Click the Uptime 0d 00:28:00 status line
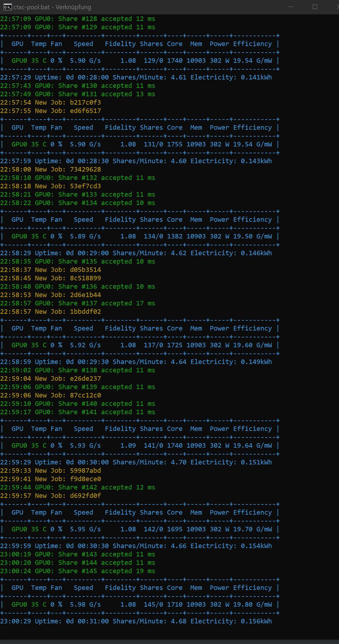The image size is (339, 644). [136, 77]
